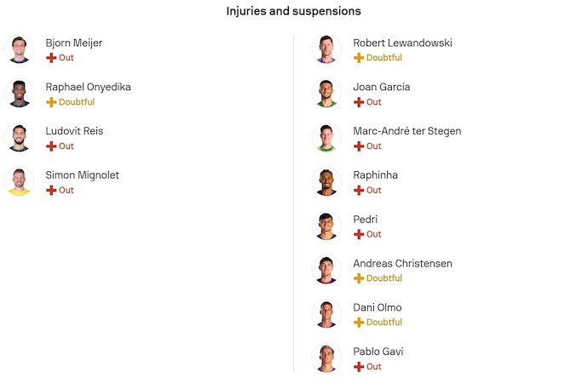Click yellow doubtful icon under Robert Lewandowski
This screenshot has height=378, width=588.
[x=359, y=58]
